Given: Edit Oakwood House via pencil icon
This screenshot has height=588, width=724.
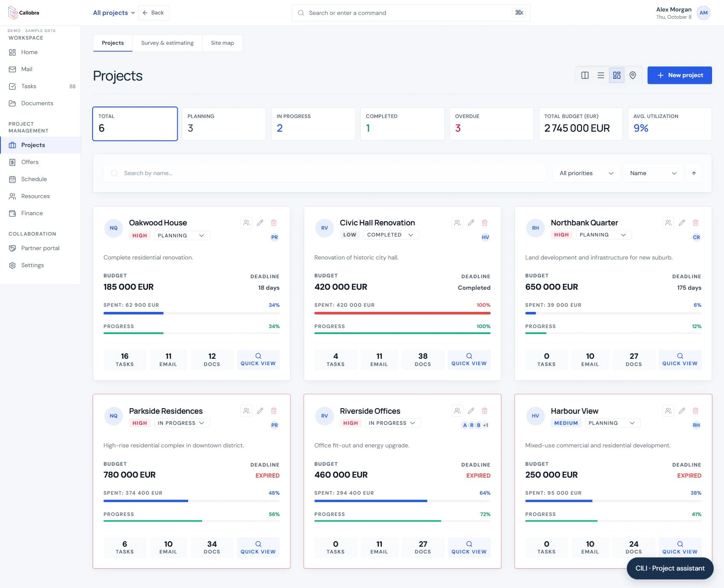Looking at the screenshot, I should [260, 223].
